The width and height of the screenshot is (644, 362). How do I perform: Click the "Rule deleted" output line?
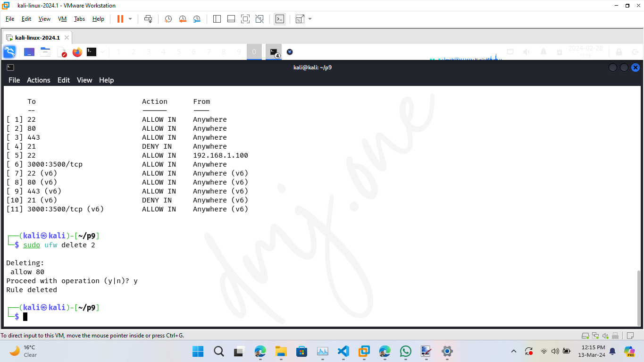(x=32, y=290)
